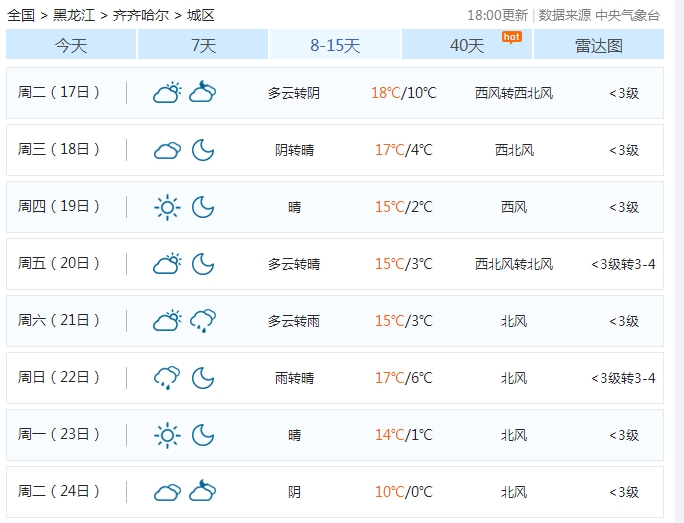
Task: Click the 西北风 wind label for 18日
Action: click(514, 150)
